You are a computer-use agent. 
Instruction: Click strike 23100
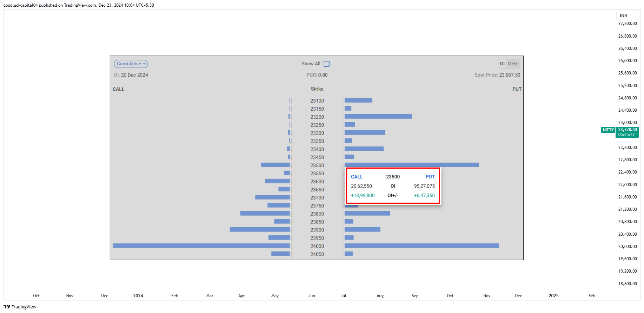[x=317, y=101]
